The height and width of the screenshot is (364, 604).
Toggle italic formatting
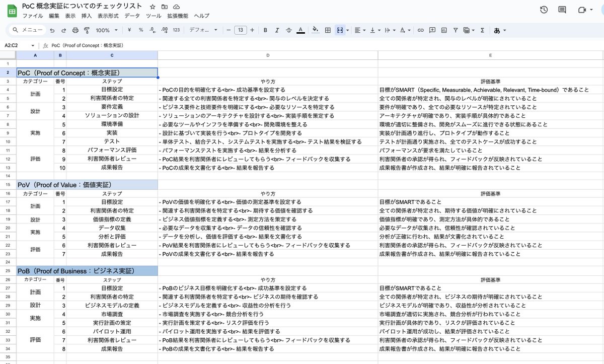[x=277, y=30]
